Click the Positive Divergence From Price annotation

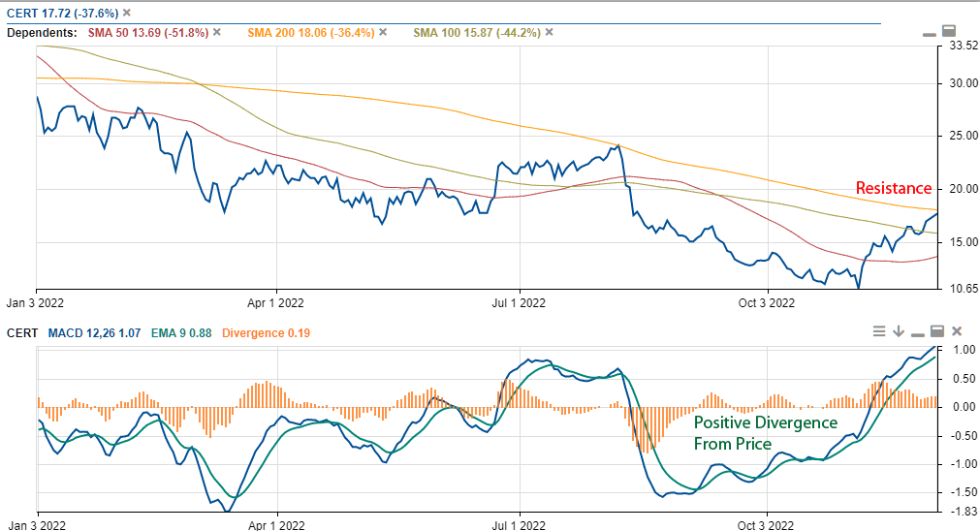tap(765, 433)
